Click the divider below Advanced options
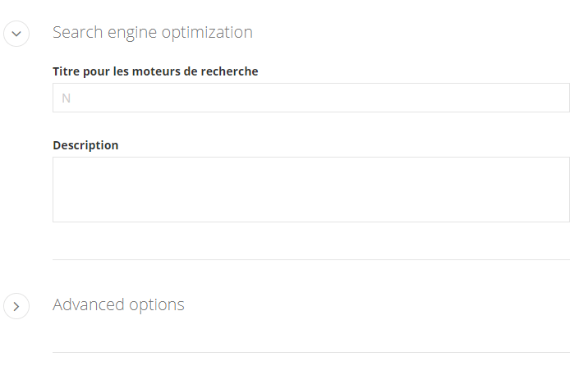 point(310,352)
